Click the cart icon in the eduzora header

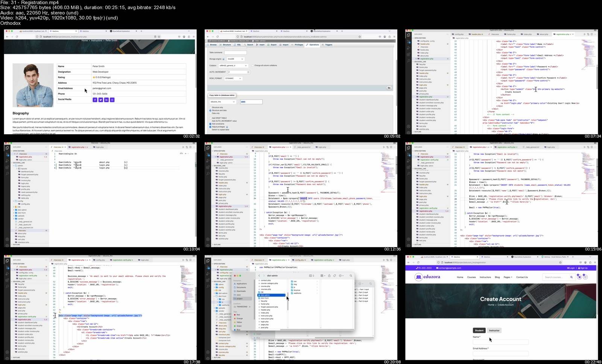click(x=579, y=277)
